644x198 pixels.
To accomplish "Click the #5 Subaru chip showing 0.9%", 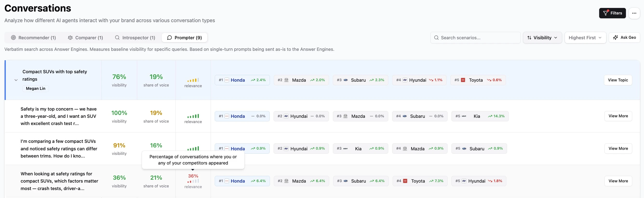I will coord(479,148).
